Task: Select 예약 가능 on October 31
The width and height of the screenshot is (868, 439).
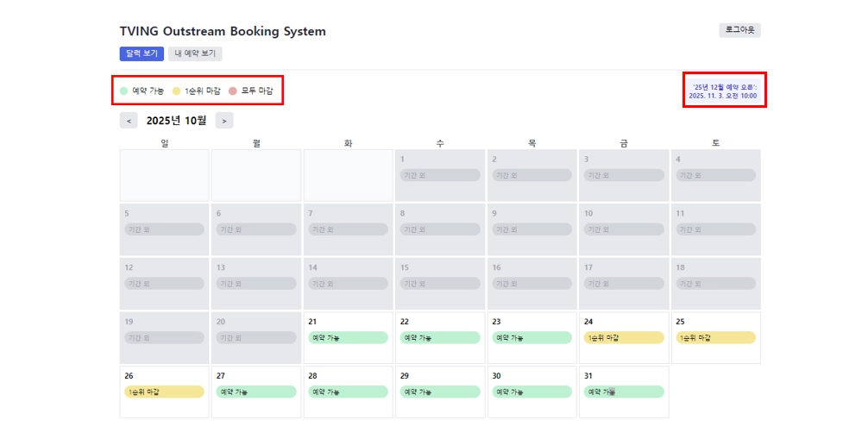Action: click(624, 392)
